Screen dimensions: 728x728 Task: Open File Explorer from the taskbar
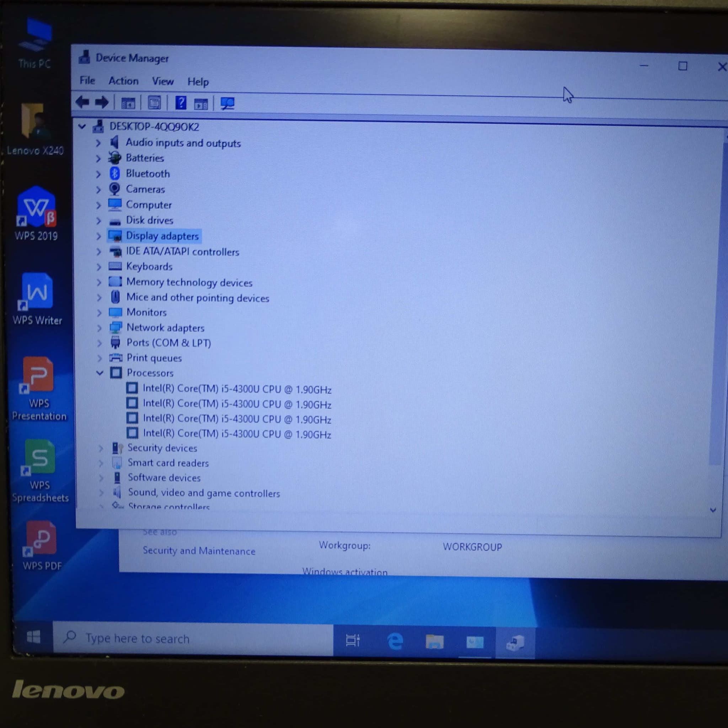pyautogui.click(x=434, y=641)
